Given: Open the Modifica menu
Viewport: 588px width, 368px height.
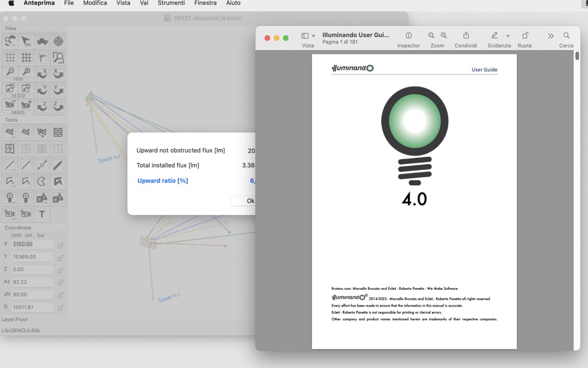Looking at the screenshot, I should [x=95, y=3].
